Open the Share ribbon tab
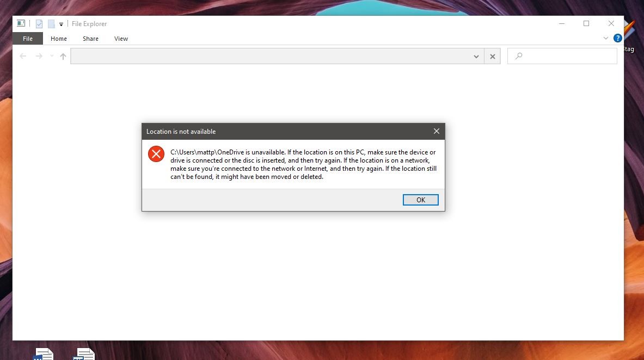The height and width of the screenshot is (360, 644). [90, 39]
